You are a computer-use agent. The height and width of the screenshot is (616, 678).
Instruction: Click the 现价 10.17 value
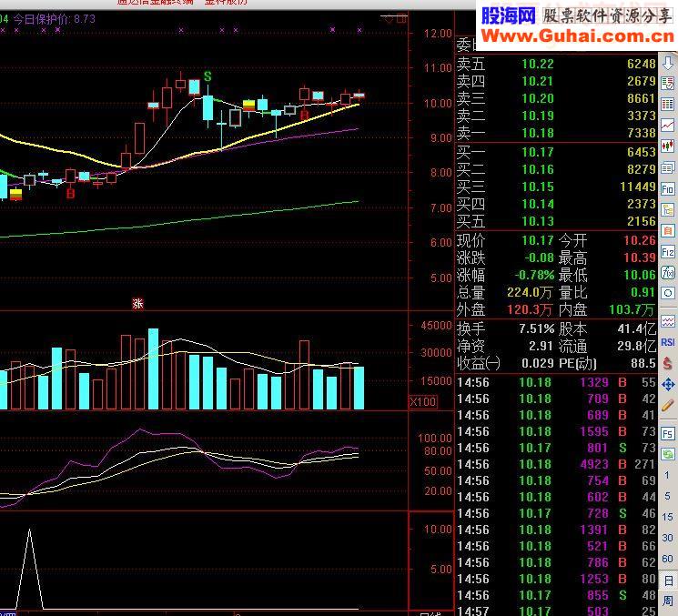(x=538, y=240)
